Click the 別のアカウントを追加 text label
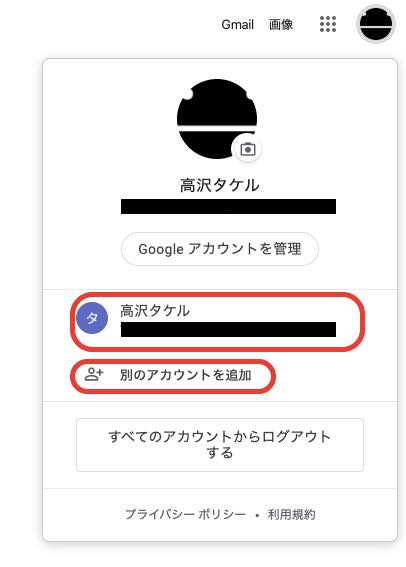Viewport: 406px width, 567px height. click(186, 375)
